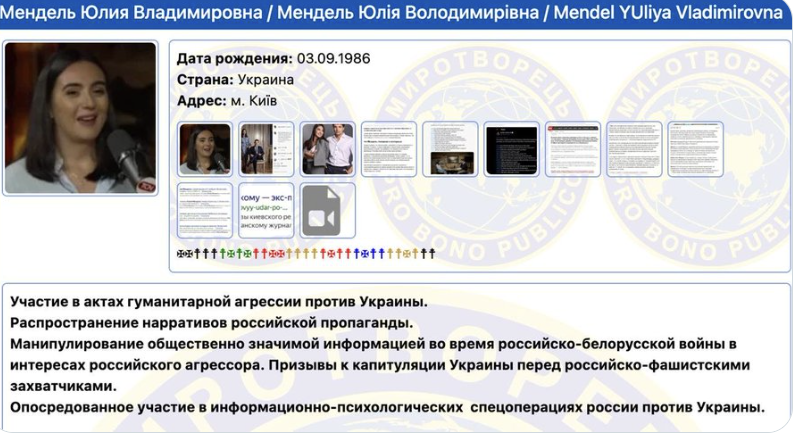Open the gray video file icon
798x434 pixels.
(x=327, y=211)
